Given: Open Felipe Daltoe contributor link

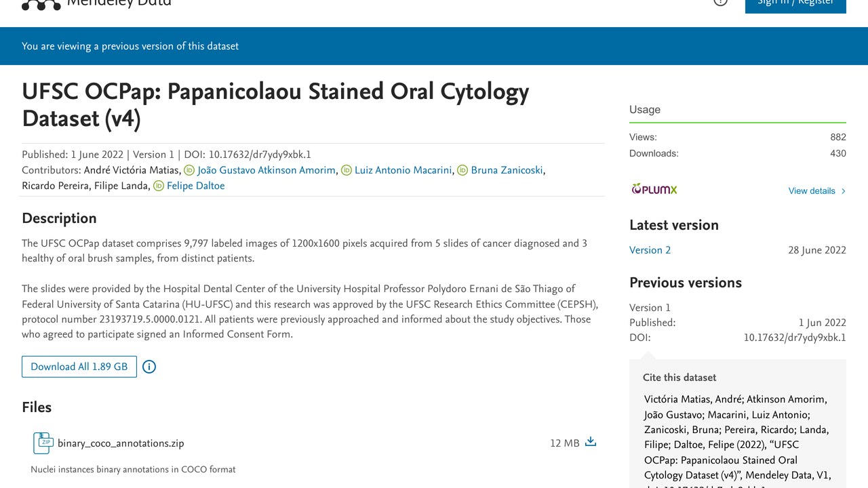Looking at the screenshot, I should coord(195,186).
